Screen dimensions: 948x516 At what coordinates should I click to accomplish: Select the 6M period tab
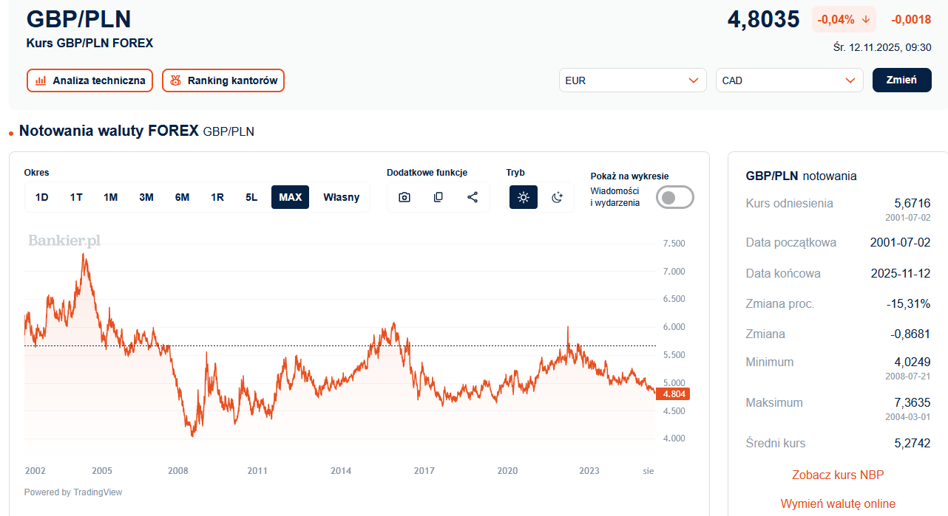[x=182, y=197]
